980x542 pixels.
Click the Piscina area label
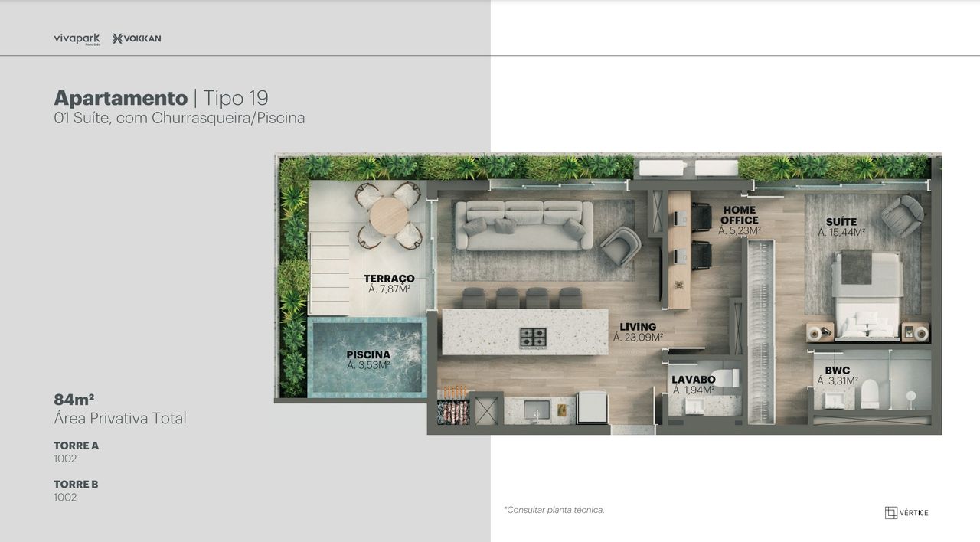(368, 360)
